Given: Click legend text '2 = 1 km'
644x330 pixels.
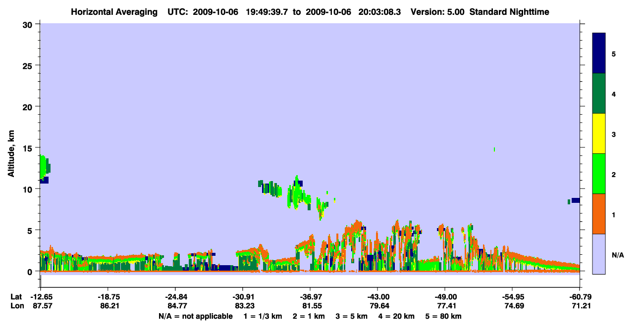Looking at the screenshot, I should click(310, 316).
